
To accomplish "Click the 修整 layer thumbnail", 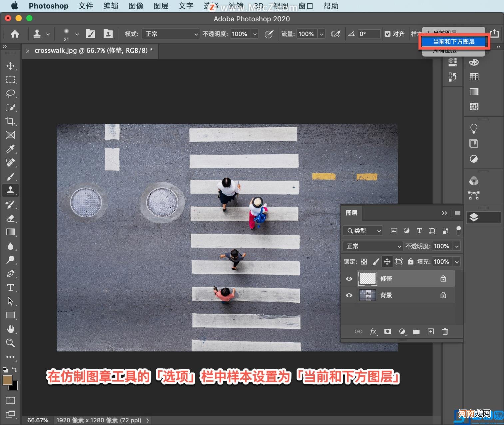I will 367,279.
